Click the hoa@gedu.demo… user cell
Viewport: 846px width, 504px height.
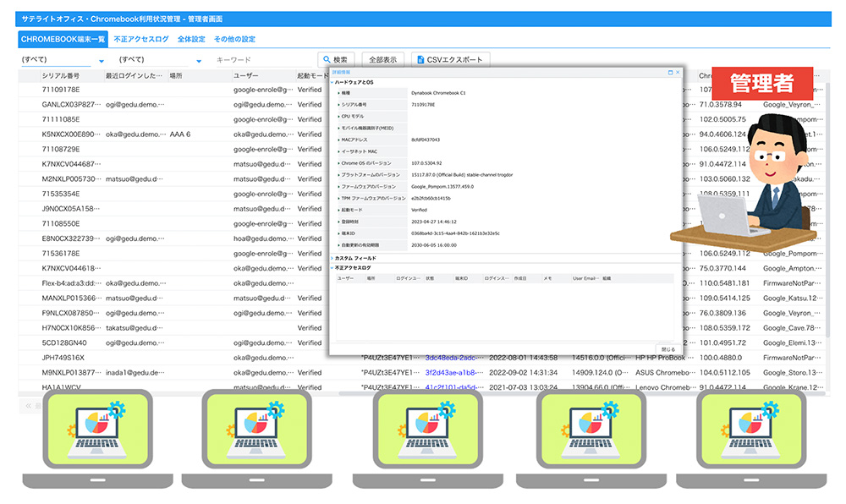click(x=263, y=238)
